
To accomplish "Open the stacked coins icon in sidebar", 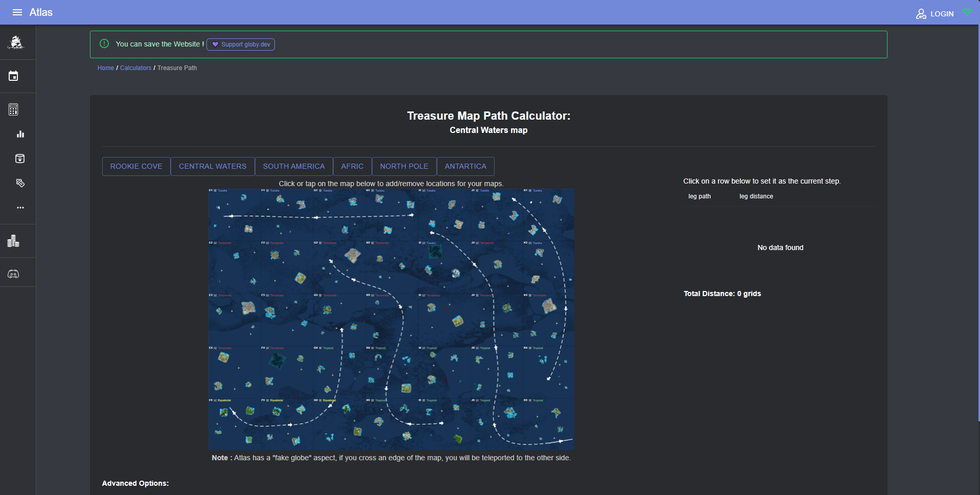I will click(13, 241).
